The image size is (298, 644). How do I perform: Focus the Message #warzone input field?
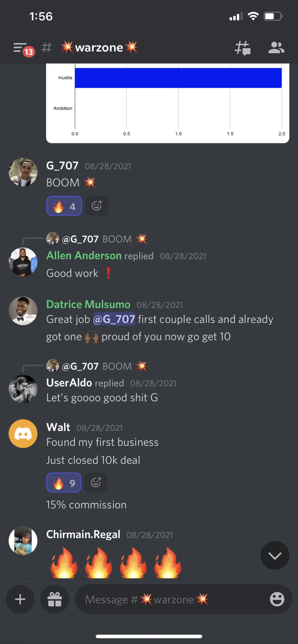click(x=173, y=599)
